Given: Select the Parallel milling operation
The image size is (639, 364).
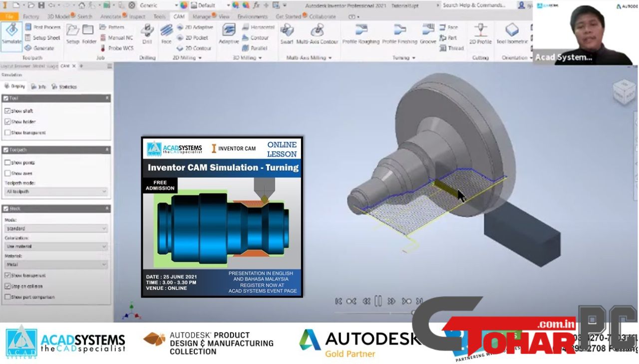Looking at the screenshot, I should pos(255,48).
